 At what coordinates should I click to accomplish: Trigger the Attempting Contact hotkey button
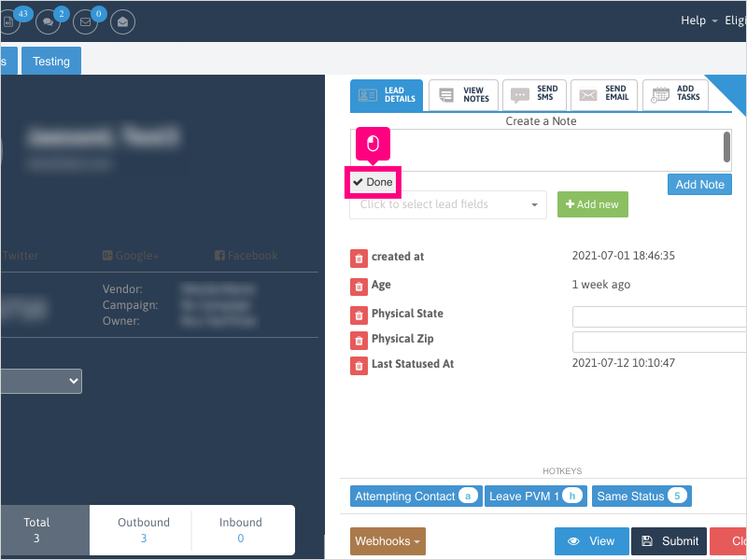[416, 497]
